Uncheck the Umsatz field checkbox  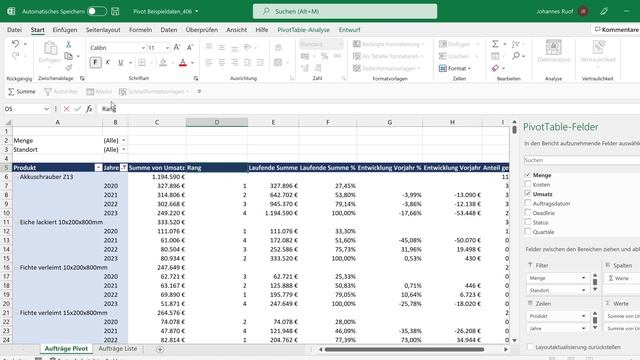[528, 193]
